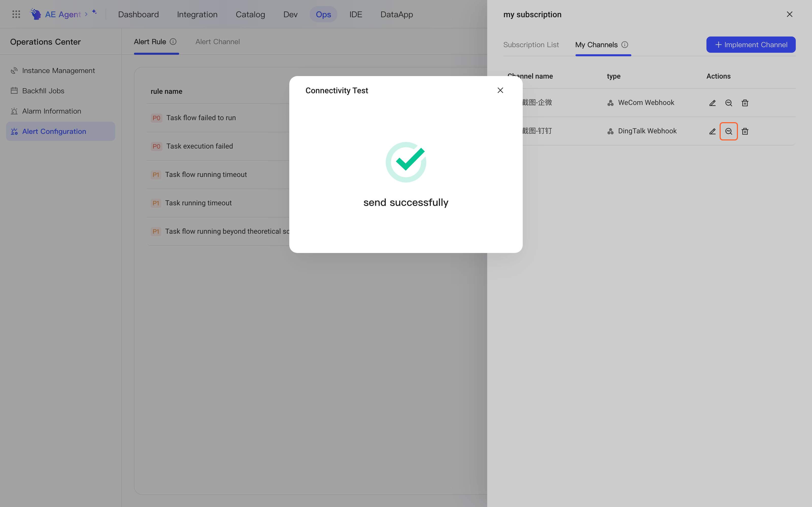Viewport: 812px width, 507px height.
Task: Edit the WeCom Webhook channel
Action: 712,103
